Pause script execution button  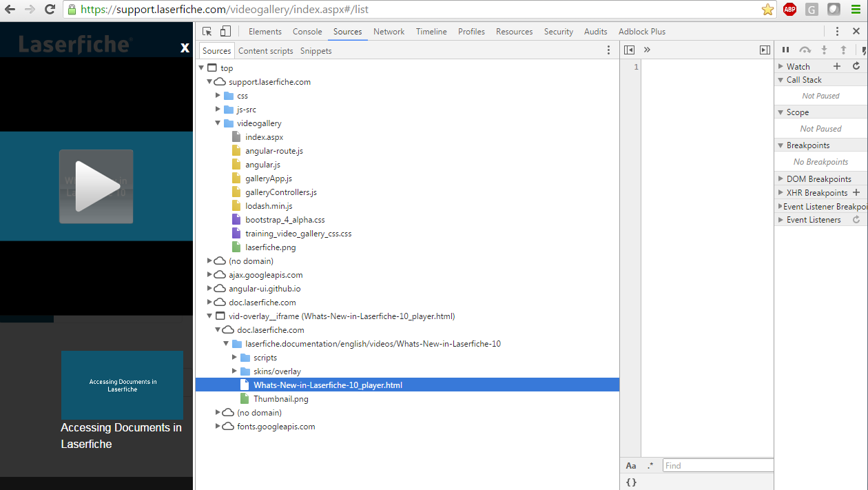(x=785, y=50)
